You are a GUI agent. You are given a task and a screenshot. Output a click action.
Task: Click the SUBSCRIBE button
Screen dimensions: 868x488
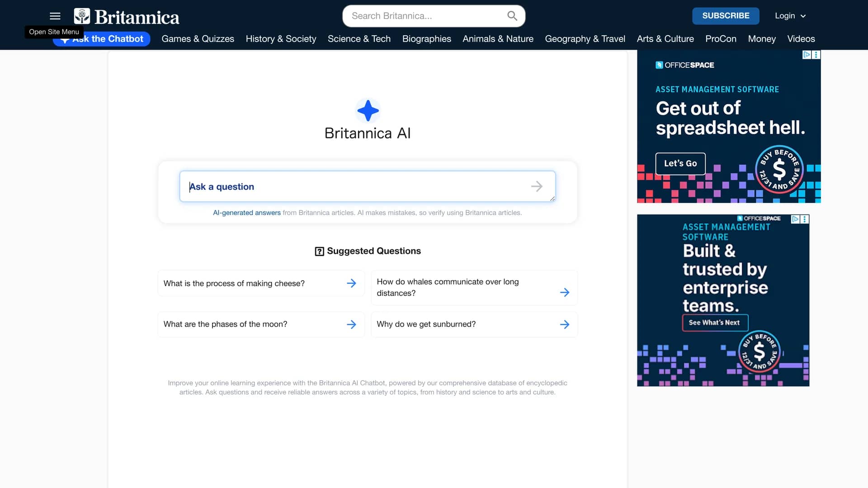[x=726, y=16]
